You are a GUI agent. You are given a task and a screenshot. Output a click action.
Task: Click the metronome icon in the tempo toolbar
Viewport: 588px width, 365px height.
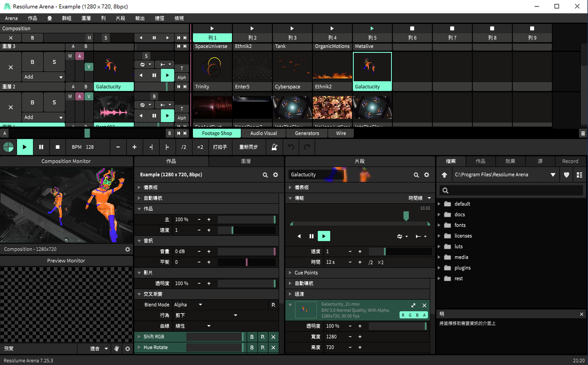pos(274,147)
